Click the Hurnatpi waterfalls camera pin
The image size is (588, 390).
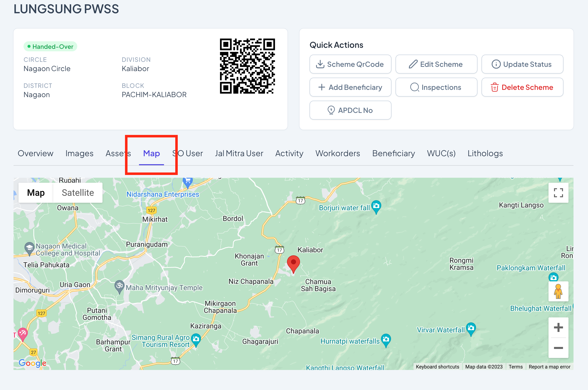pyautogui.click(x=386, y=340)
